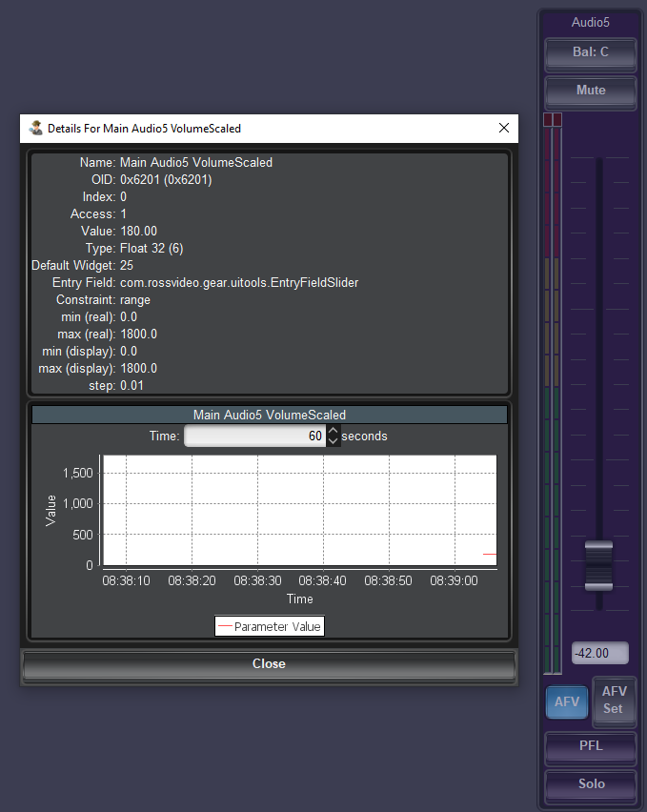647x812 pixels.
Task: Click the 08:38:40 time axis label
Action: (322, 581)
